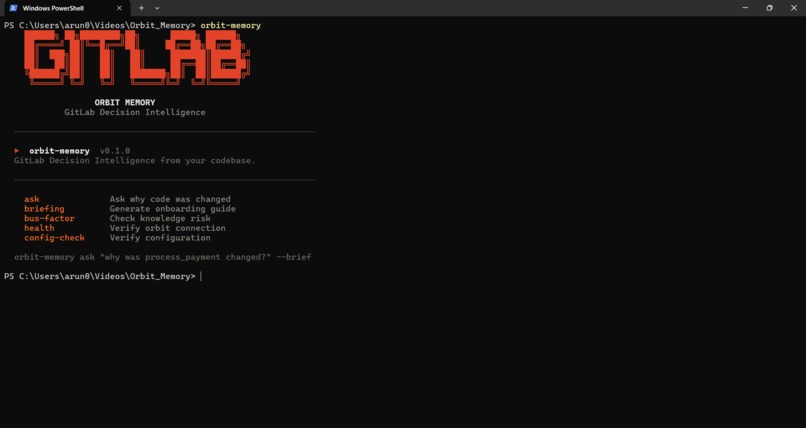
Task: Click the red arrow marker beside orbit-memory
Action: click(x=17, y=151)
